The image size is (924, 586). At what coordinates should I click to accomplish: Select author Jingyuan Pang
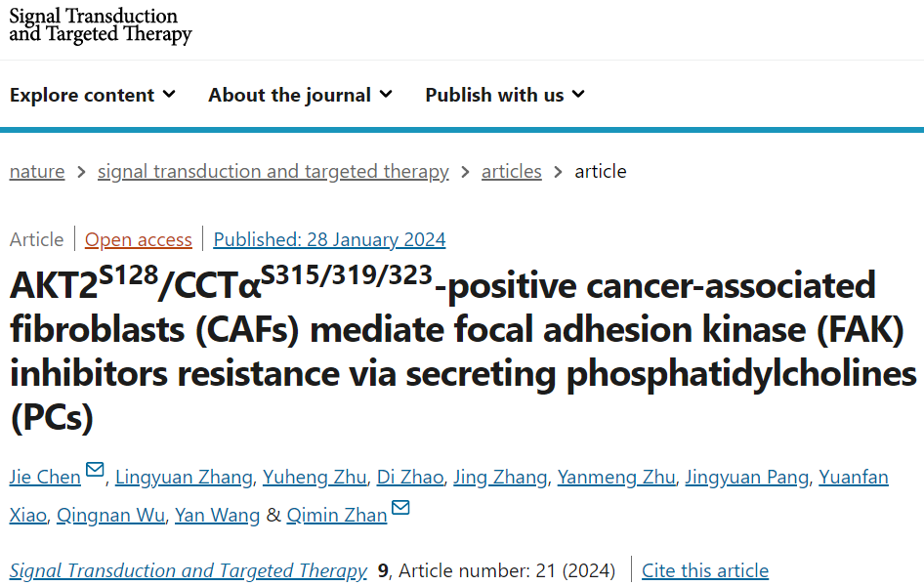coord(746,477)
